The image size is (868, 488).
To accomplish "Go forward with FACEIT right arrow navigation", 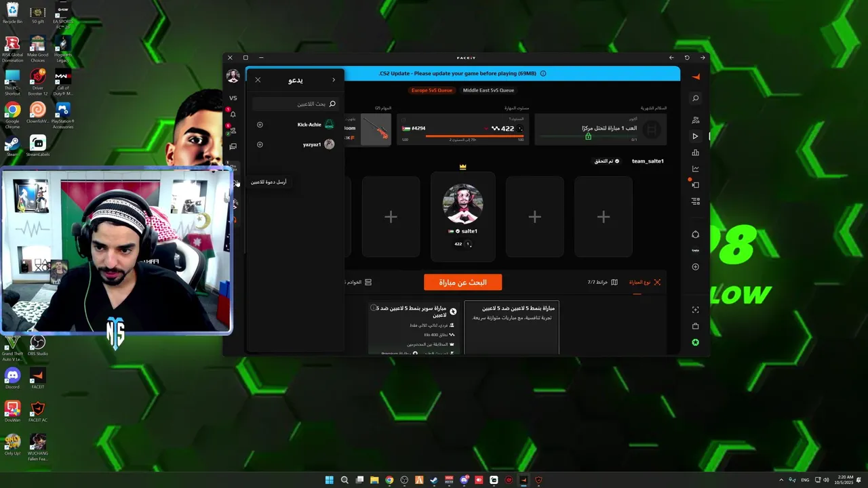I will pos(703,58).
